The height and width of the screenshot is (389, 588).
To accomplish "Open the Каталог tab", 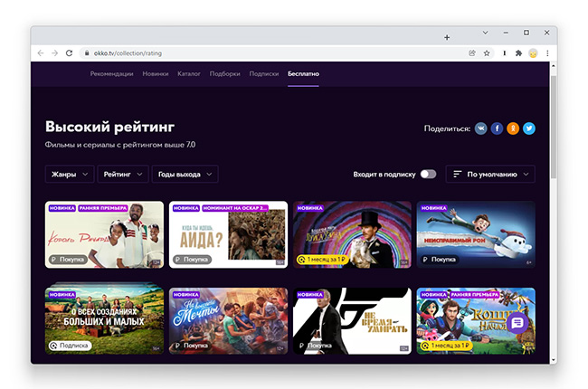I will [189, 74].
